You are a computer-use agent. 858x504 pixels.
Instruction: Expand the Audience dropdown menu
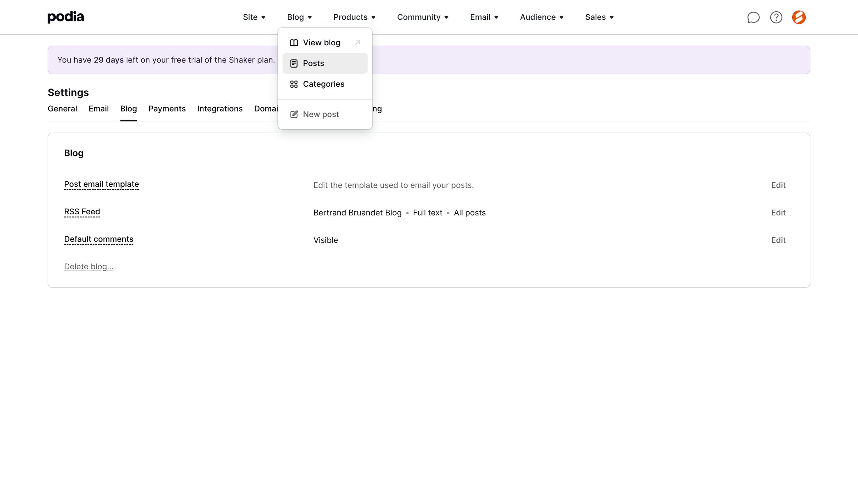(x=542, y=17)
